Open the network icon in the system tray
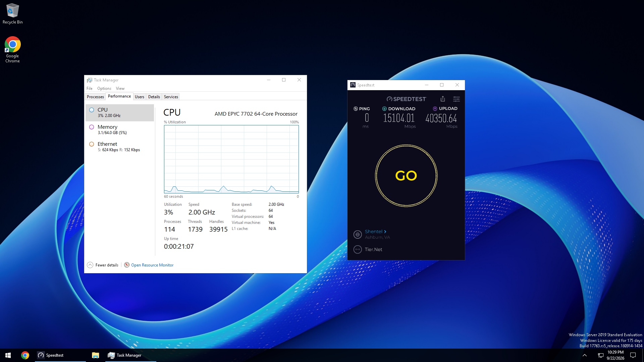The height and width of the screenshot is (362, 644). pos(601,355)
